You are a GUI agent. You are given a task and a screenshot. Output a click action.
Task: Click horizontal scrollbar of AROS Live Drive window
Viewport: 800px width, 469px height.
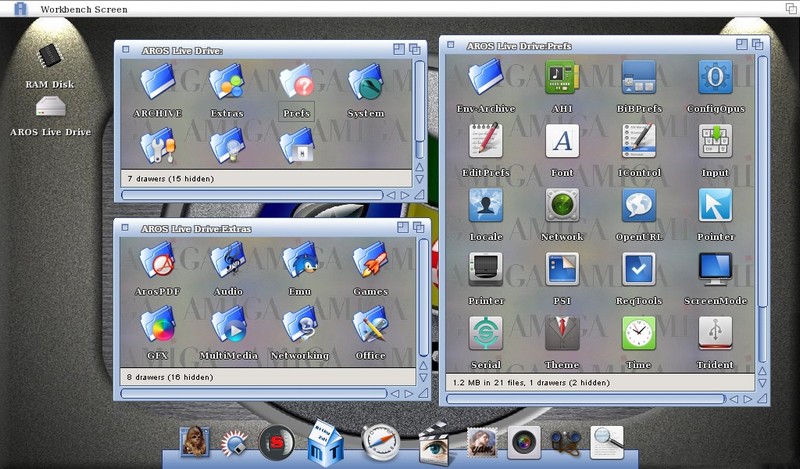click(252, 195)
